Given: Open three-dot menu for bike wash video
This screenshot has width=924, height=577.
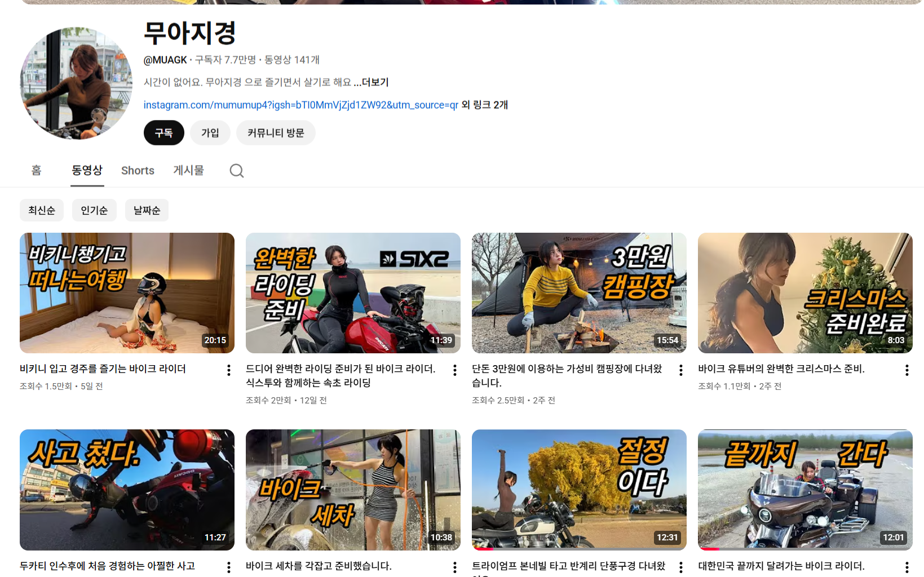Looking at the screenshot, I should (x=455, y=567).
